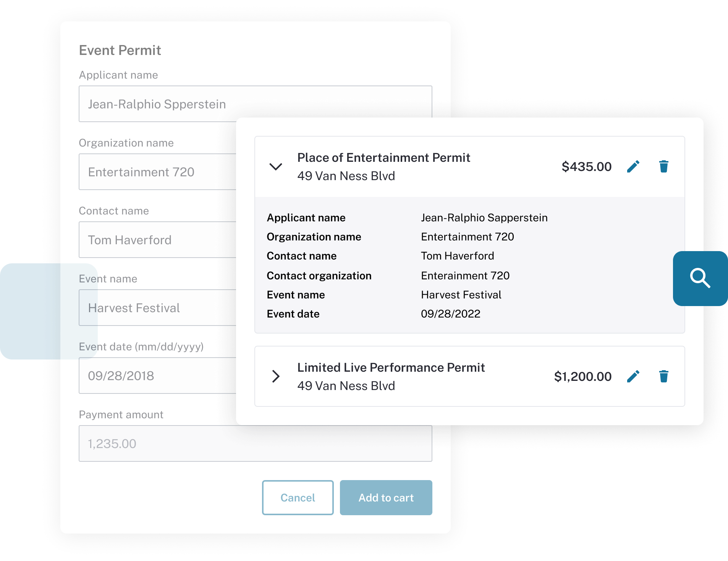Delete the Place of Entertainment Permit
This screenshot has height=561, width=728.
[x=663, y=166]
